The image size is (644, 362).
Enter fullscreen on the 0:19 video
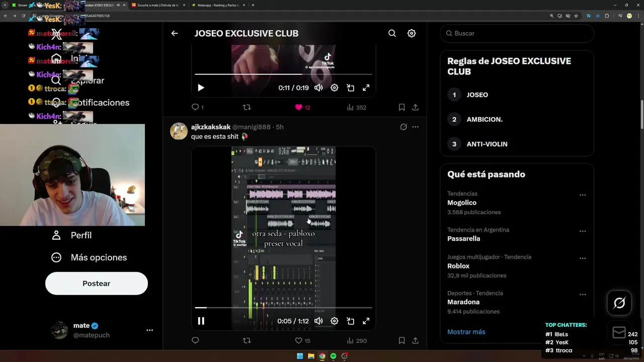pos(366,87)
